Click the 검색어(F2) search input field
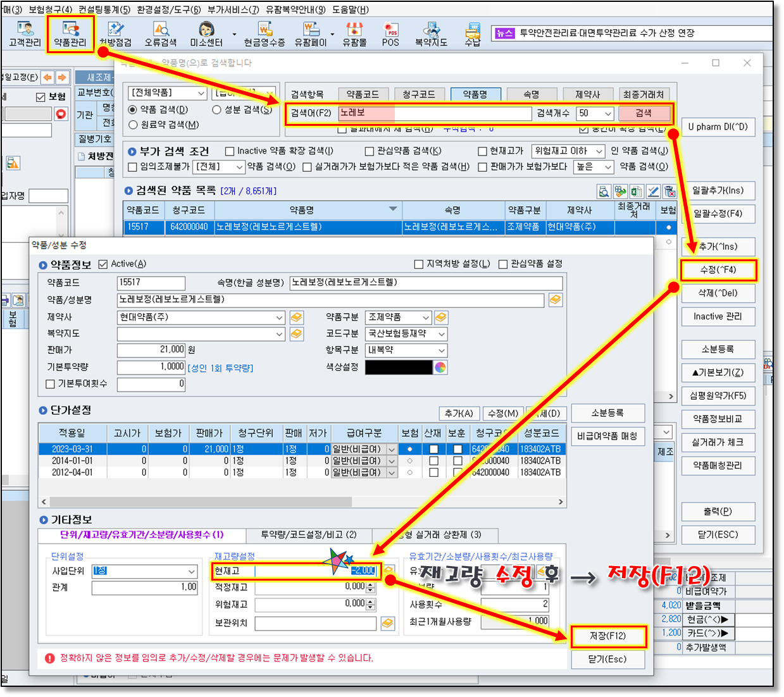The image size is (784, 697). (435, 113)
